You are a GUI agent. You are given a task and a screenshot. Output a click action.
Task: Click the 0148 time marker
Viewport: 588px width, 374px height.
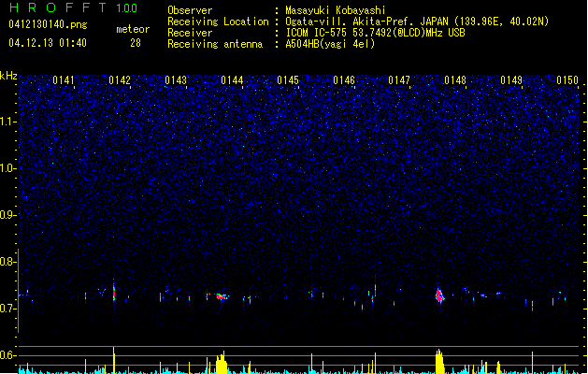click(x=455, y=80)
